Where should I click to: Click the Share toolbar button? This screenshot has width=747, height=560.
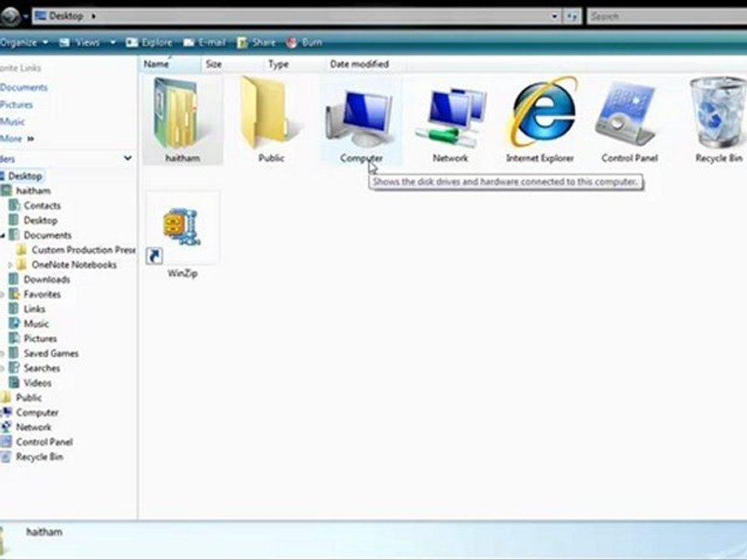pos(256,42)
